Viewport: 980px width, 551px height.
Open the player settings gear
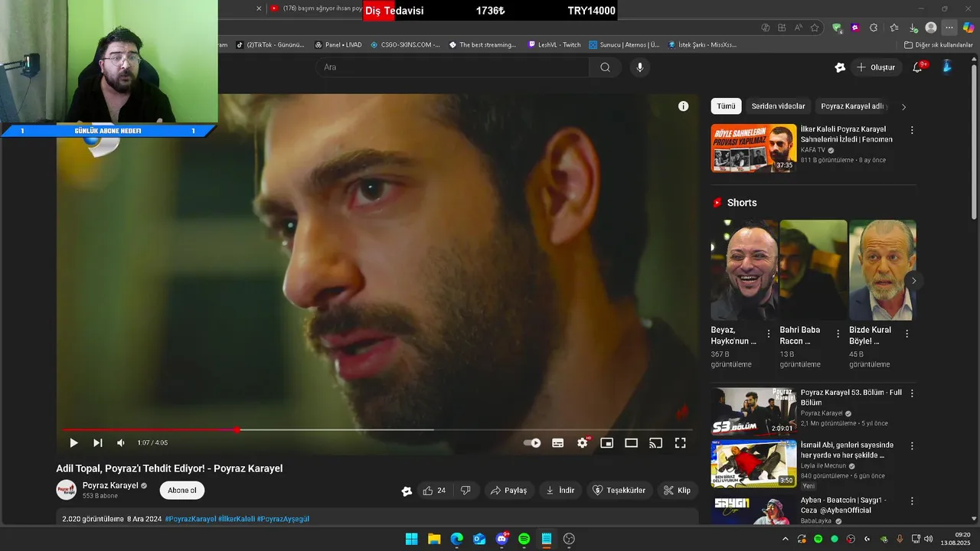point(583,443)
